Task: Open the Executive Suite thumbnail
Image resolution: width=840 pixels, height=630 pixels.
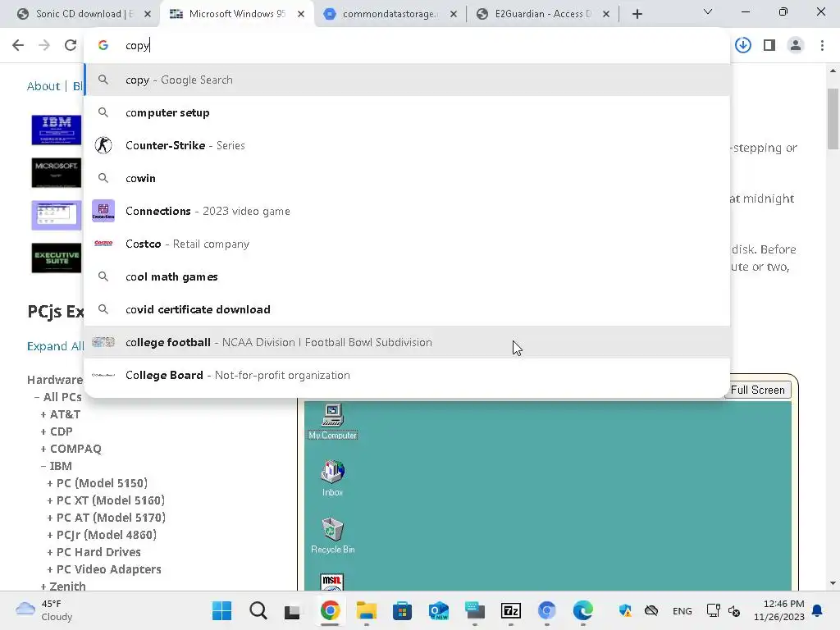Action: pos(57,258)
